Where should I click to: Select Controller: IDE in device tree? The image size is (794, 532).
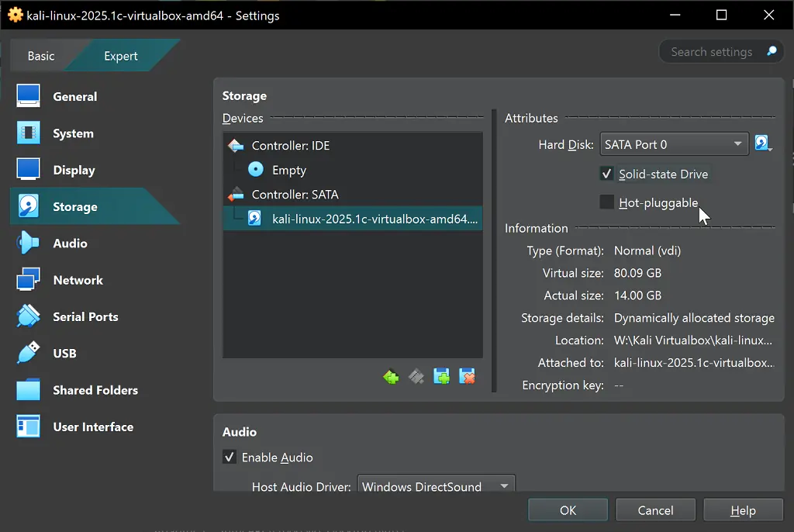[x=353, y=146]
